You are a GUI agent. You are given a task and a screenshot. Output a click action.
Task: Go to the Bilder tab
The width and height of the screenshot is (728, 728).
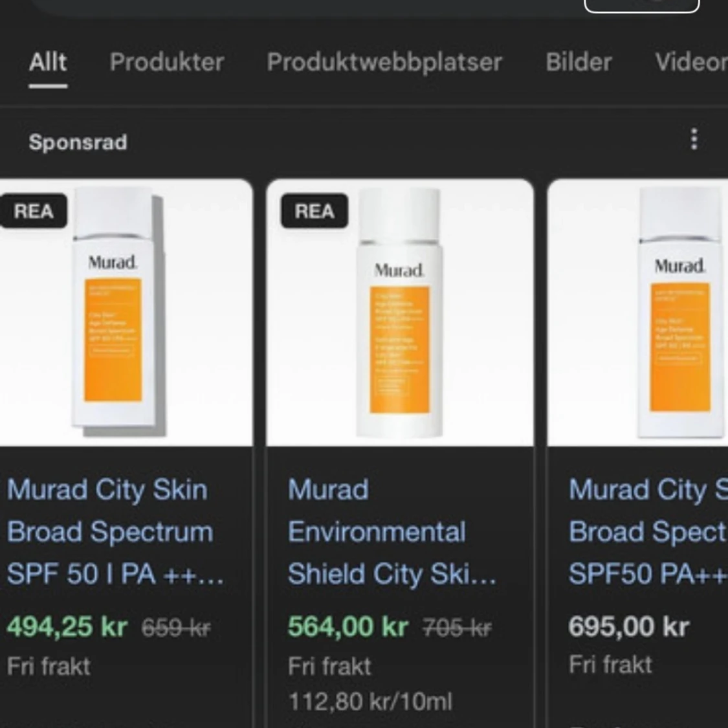(x=579, y=62)
